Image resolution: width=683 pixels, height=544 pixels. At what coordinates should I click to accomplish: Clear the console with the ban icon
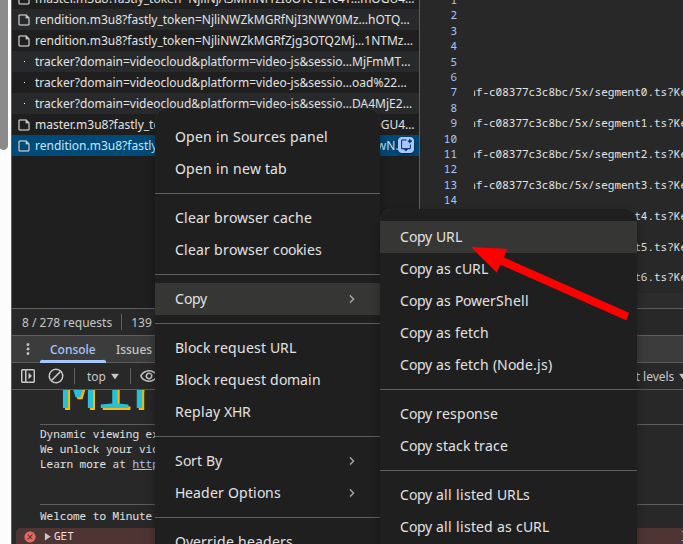56,376
